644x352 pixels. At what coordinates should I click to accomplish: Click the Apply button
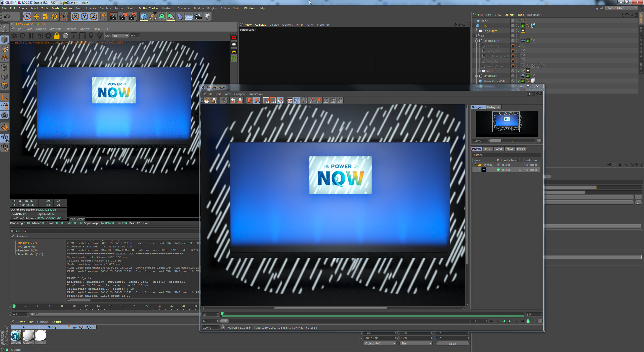tap(452, 343)
